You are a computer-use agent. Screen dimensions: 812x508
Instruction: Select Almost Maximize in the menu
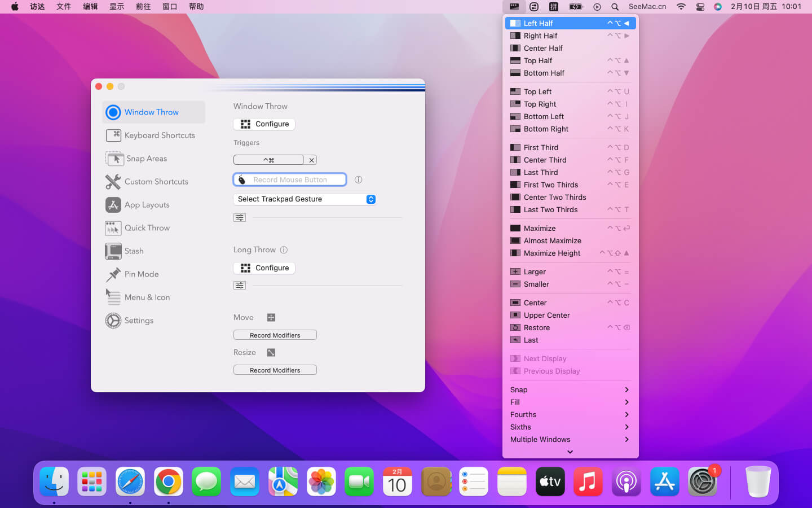pyautogui.click(x=552, y=241)
